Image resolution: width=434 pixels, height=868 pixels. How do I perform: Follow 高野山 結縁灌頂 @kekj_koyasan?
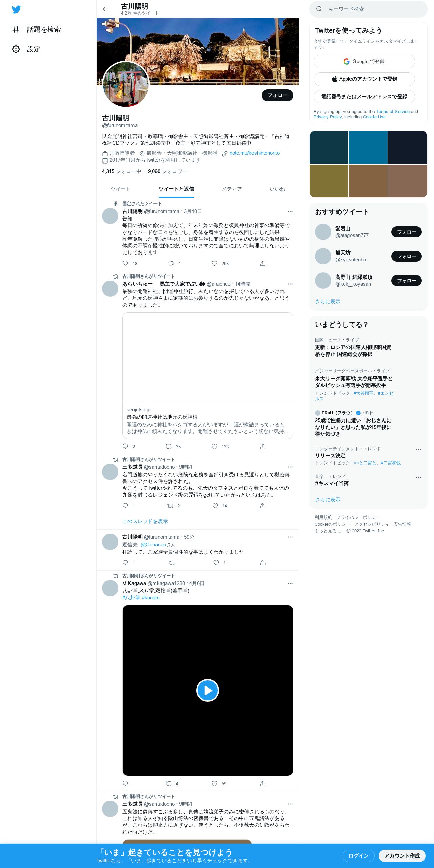407,281
